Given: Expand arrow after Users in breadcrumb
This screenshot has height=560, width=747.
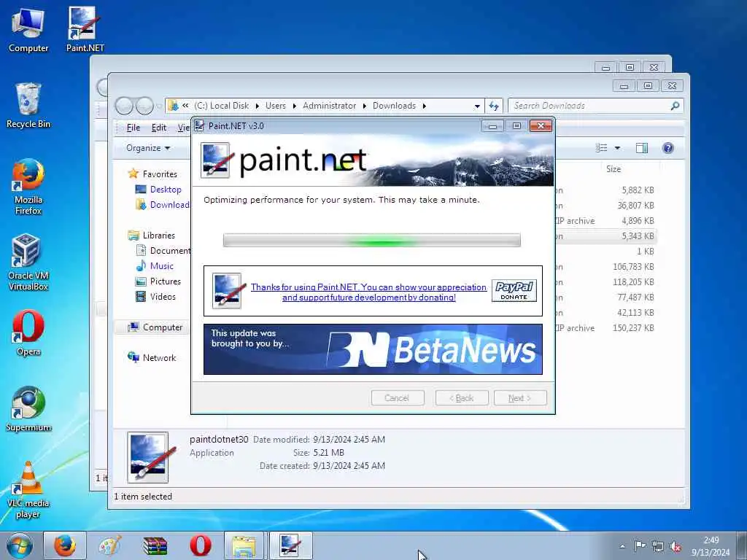Looking at the screenshot, I should click(295, 106).
